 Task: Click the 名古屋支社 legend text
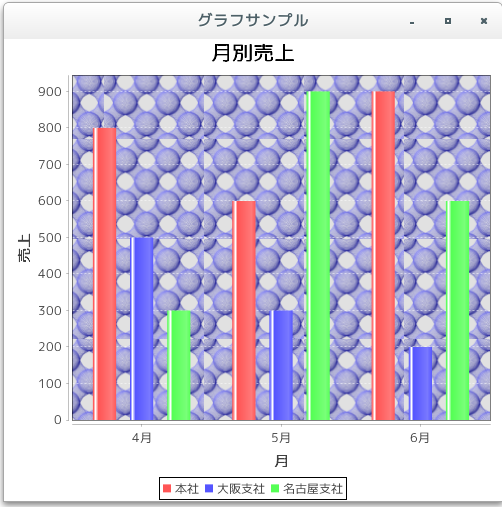coord(313,489)
